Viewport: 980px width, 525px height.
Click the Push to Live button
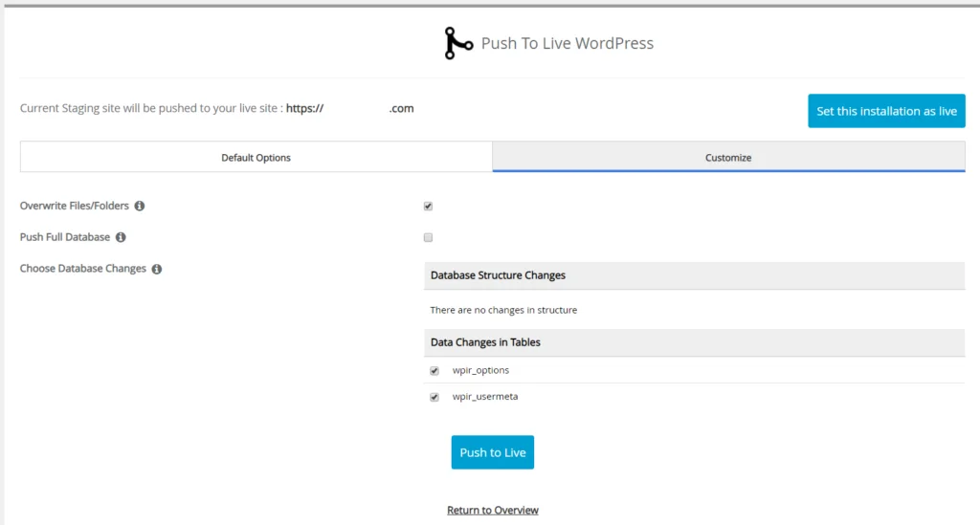pos(493,452)
